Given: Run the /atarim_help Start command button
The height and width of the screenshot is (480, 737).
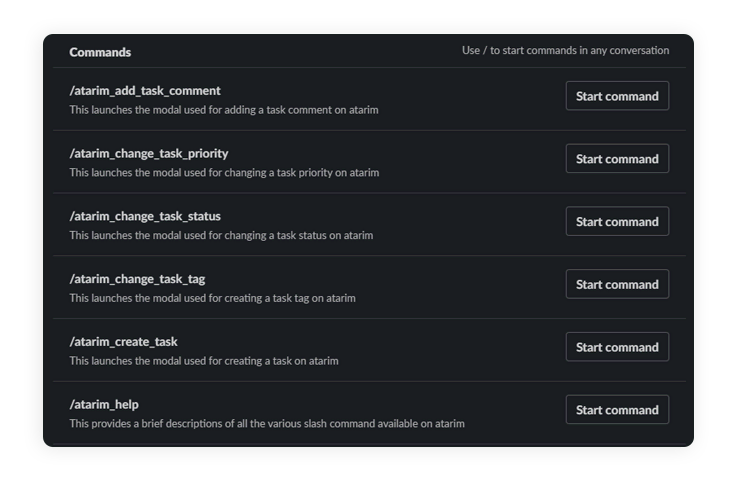Looking at the screenshot, I should click(617, 410).
